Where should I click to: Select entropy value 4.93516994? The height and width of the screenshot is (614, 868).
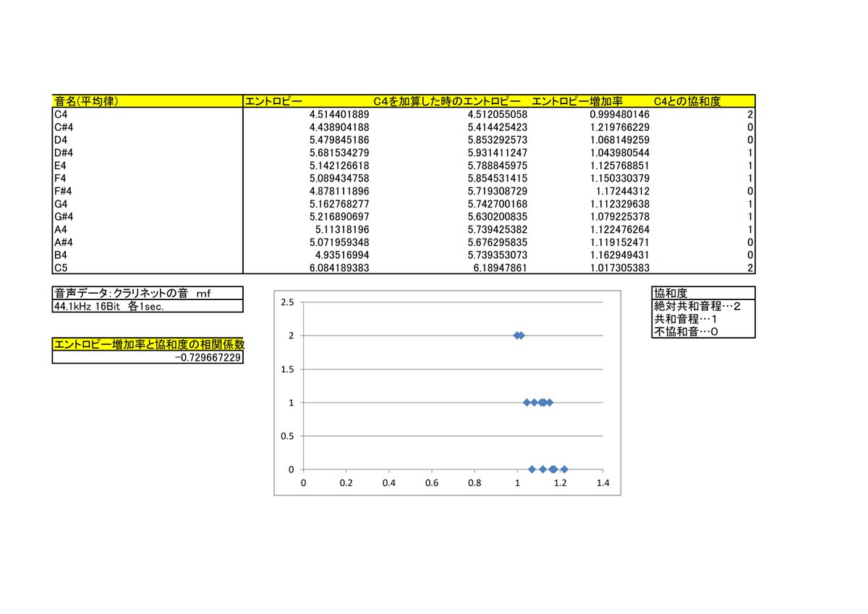[343, 255]
